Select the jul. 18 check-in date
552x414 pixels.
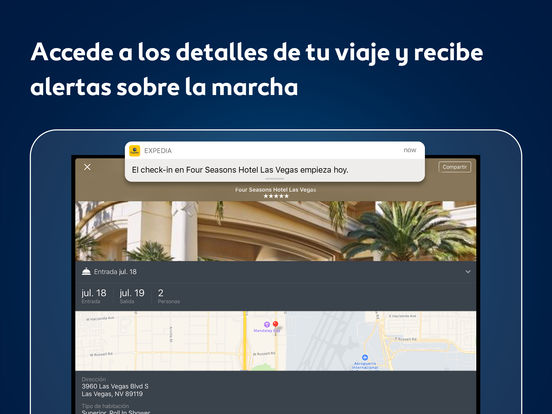[x=94, y=296]
